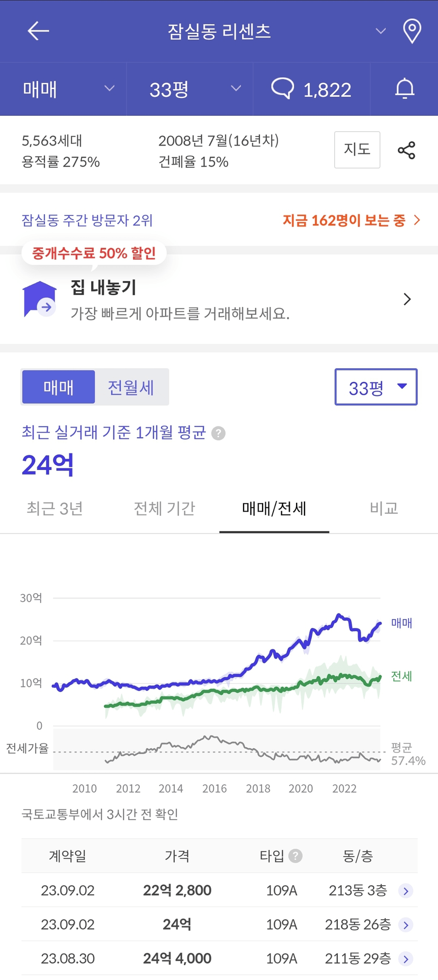Expand the apartment name dropdown chevron
The width and height of the screenshot is (438, 980).
tap(380, 31)
